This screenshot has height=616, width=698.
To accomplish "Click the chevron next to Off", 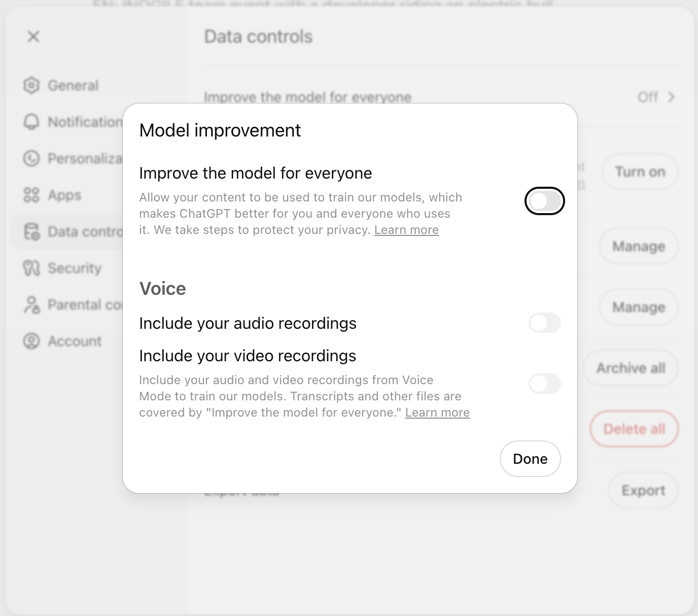I will [x=671, y=97].
